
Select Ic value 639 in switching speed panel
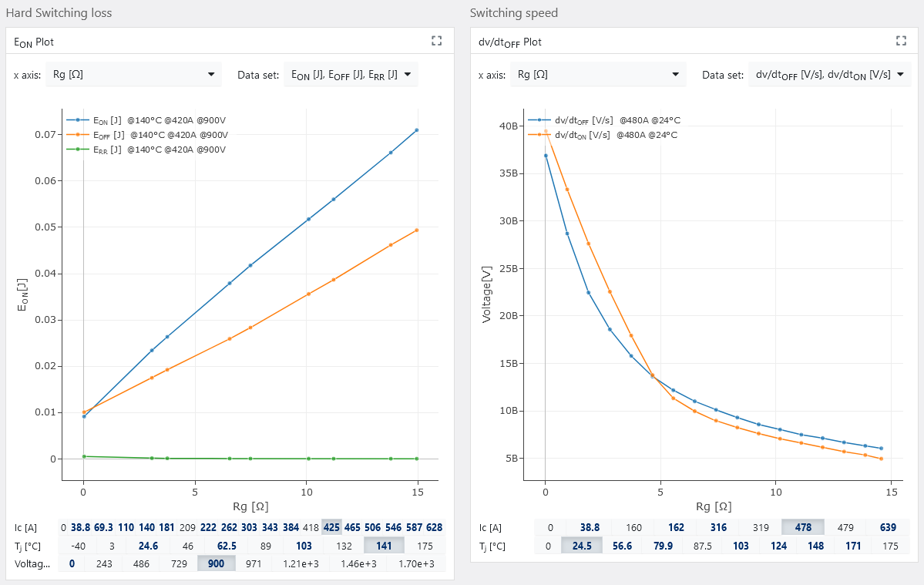pos(886,528)
